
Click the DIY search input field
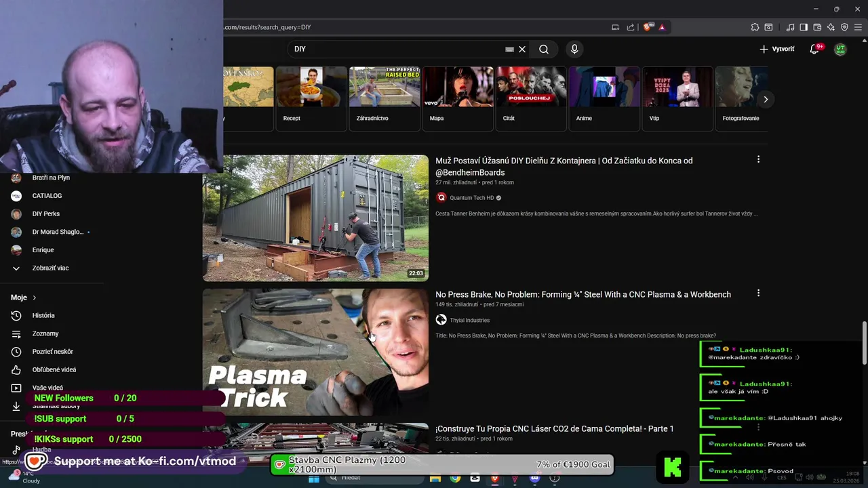pos(397,49)
